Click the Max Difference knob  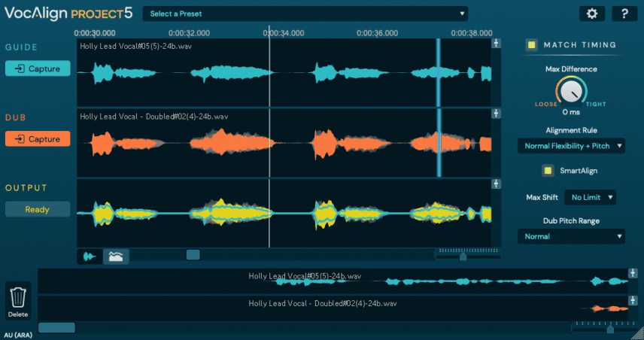tap(571, 92)
